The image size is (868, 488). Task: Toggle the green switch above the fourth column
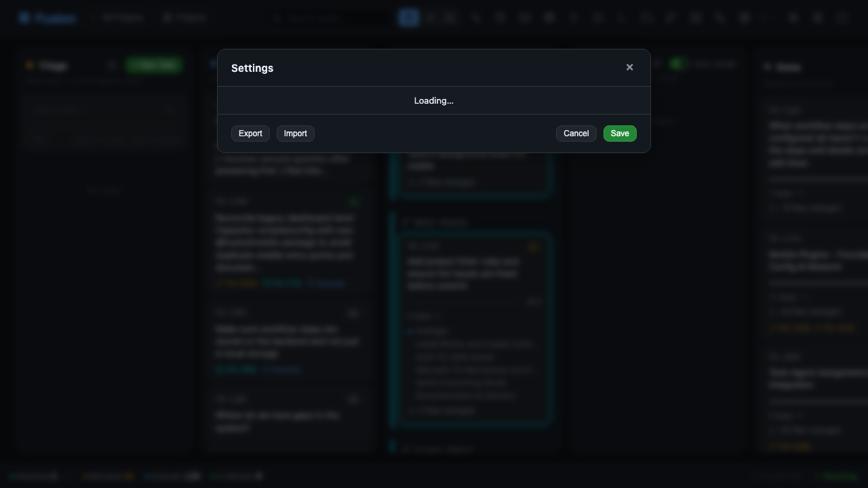[677, 64]
